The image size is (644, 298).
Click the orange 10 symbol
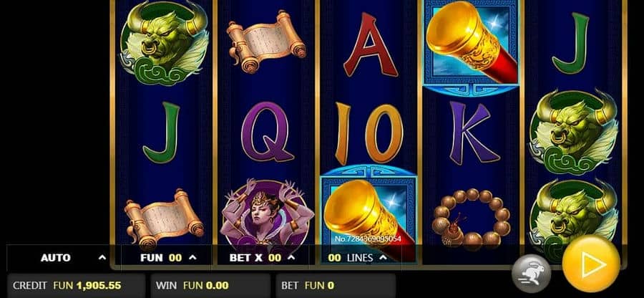(x=369, y=133)
